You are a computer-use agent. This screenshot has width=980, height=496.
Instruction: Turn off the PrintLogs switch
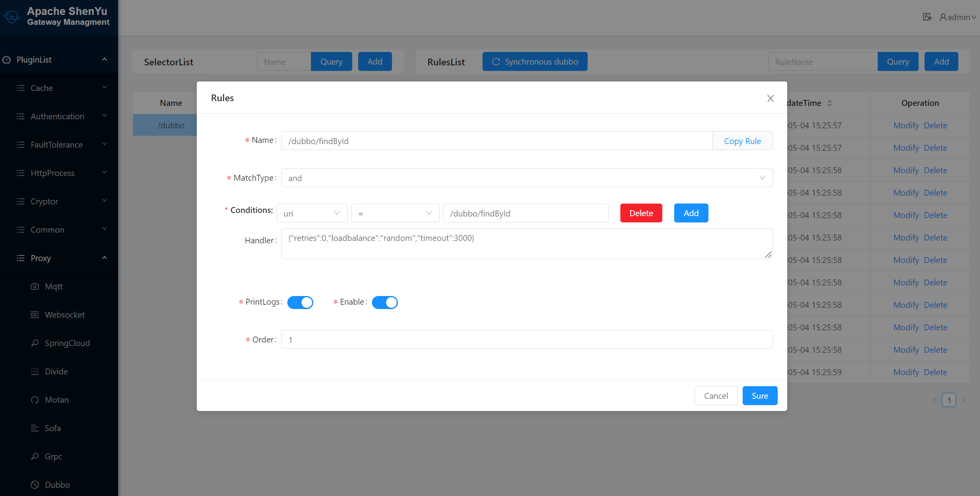300,302
